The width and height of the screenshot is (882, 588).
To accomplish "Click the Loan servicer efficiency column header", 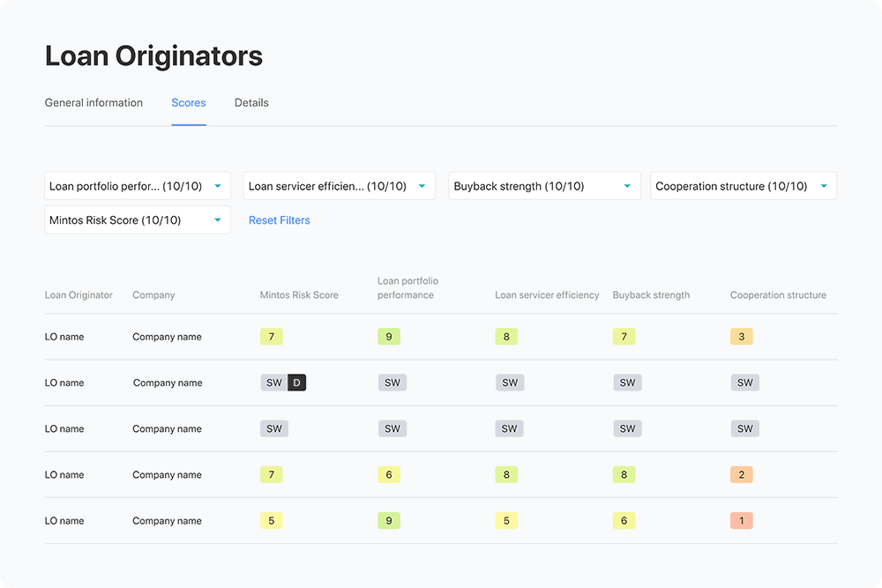I will (x=547, y=295).
